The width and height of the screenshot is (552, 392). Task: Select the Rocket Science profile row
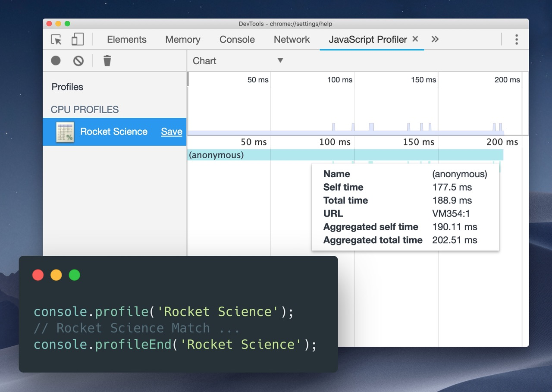115,132
